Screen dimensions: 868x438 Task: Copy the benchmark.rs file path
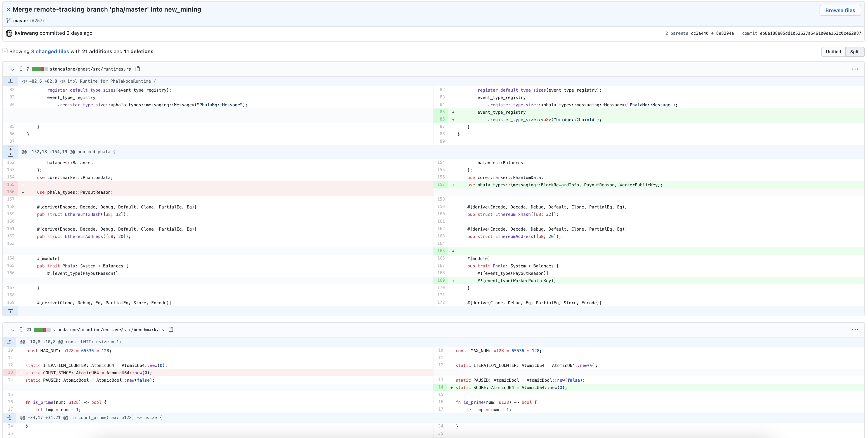[x=171, y=329]
